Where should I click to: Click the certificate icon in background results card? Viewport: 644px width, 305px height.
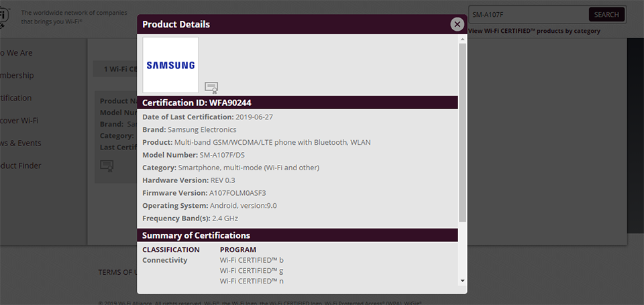pos(107,165)
